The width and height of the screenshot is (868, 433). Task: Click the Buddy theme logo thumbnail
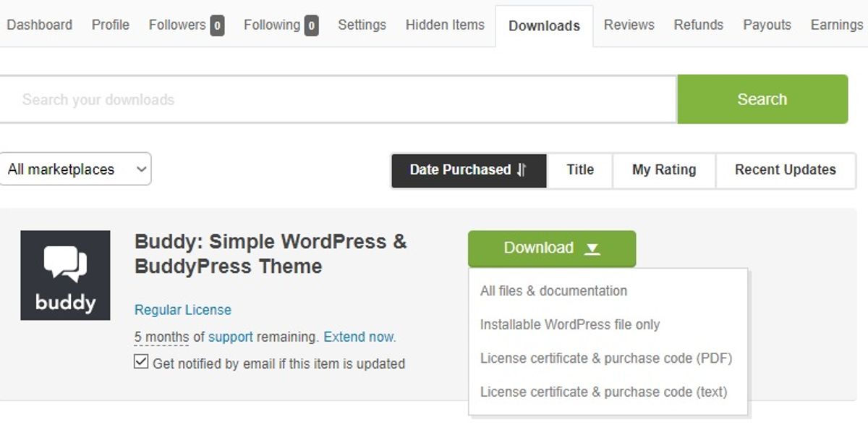[x=65, y=275]
